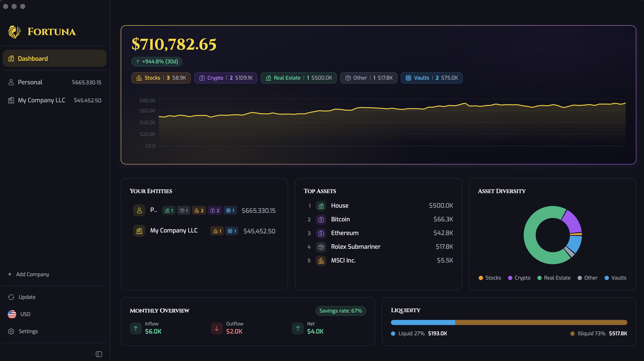Open the USD currency selector

(19, 314)
